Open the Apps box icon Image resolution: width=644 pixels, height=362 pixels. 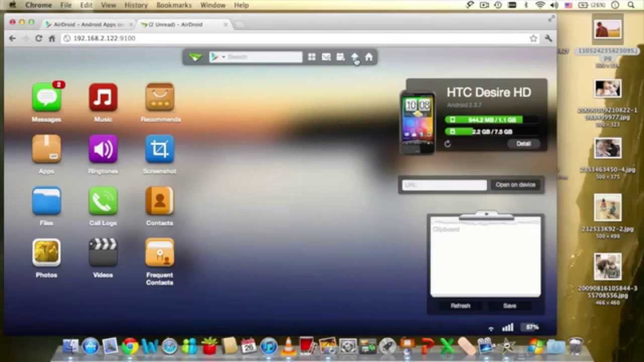click(x=47, y=149)
